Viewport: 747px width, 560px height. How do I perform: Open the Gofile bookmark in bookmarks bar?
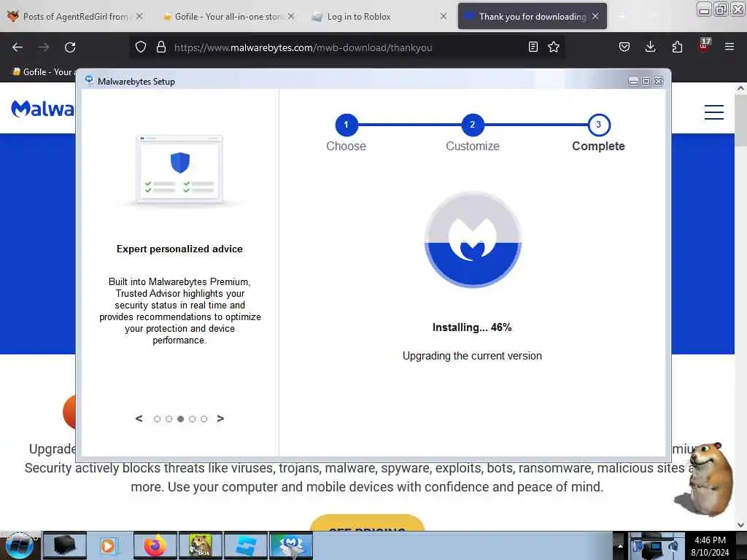pyautogui.click(x=44, y=72)
